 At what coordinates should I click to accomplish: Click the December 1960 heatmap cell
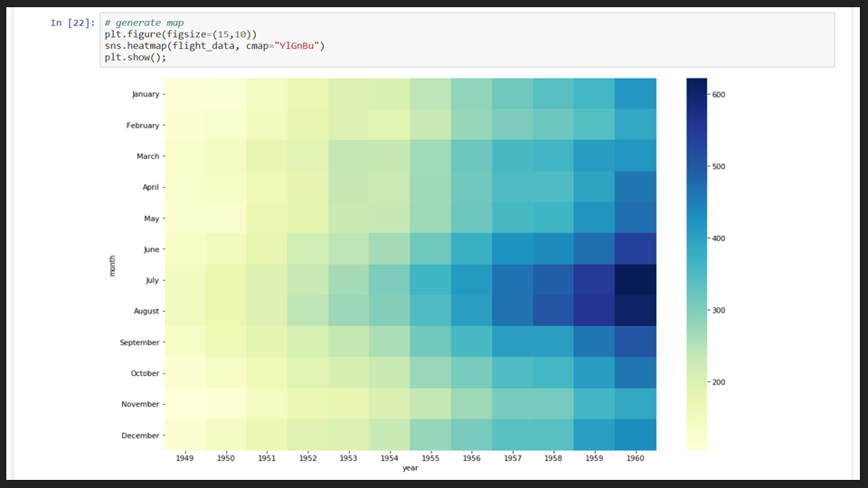coord(636,435)
